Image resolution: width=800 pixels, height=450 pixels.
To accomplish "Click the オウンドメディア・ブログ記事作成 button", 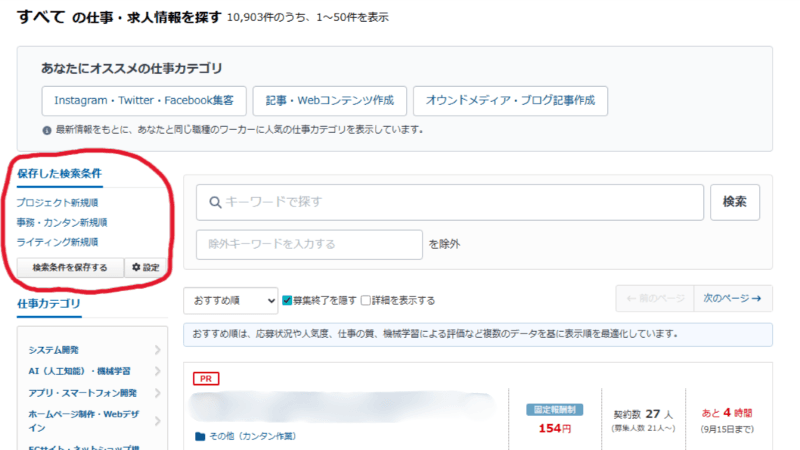I will point(510,101).
